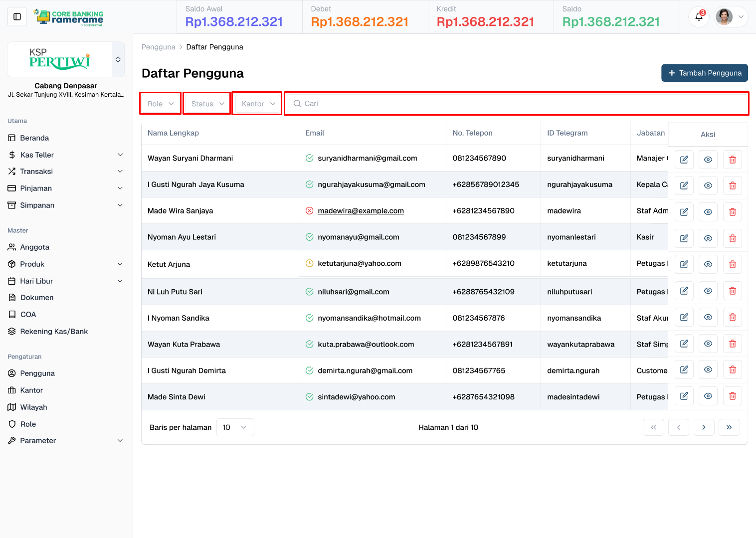View details of I Gusti Ngurah Jaya Kusuma
The width and height of the screenshot is (756, 538).
click(708, 185)
